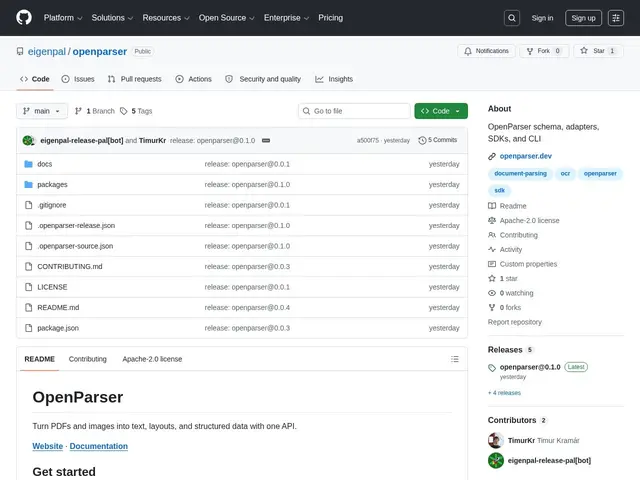Open the Documentation link in README
This screenshot has width=640, height=480.
click(x=98, y=447)
